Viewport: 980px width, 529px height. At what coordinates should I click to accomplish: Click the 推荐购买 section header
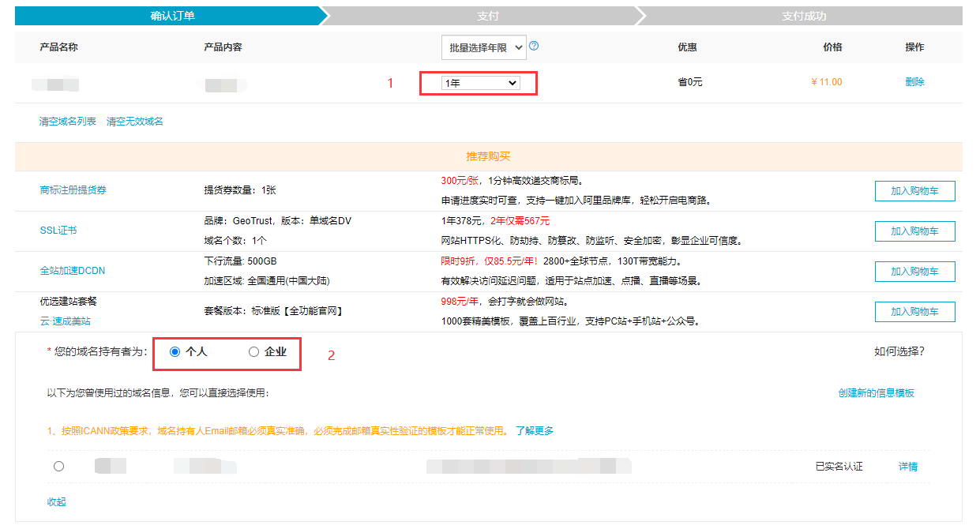point(488,156)
